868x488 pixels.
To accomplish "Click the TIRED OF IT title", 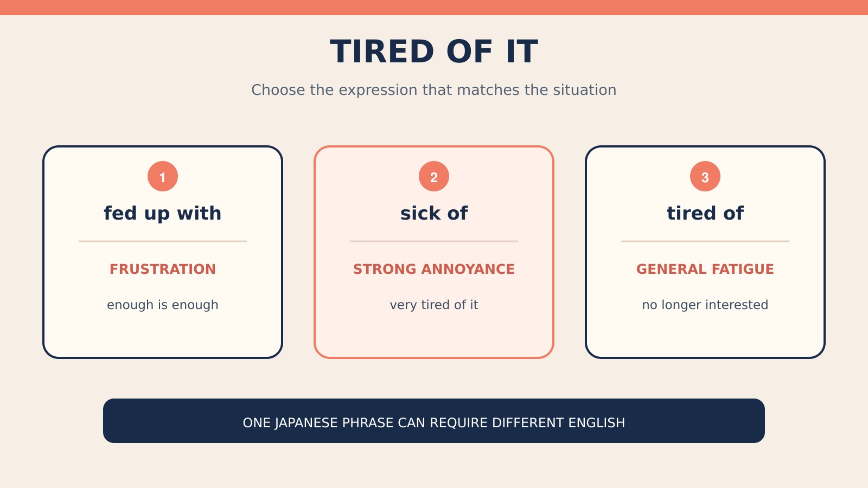I will click(434, 52).
